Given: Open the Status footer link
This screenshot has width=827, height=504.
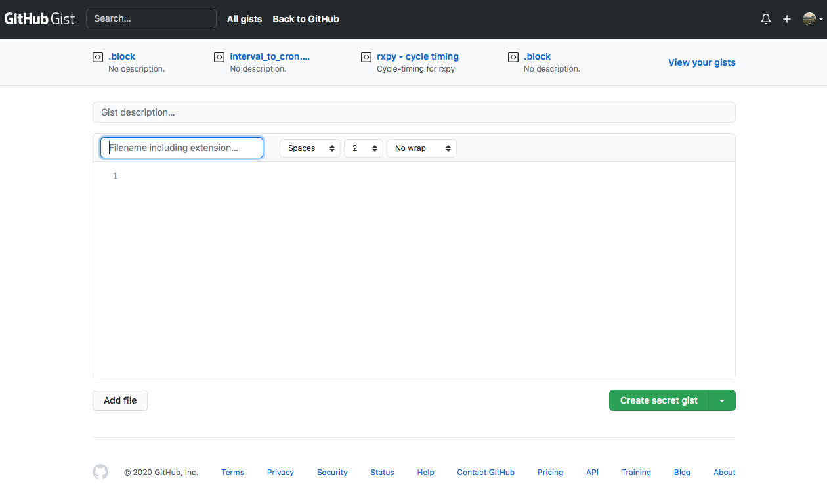Looking at the screenshot, I should 382,472.
